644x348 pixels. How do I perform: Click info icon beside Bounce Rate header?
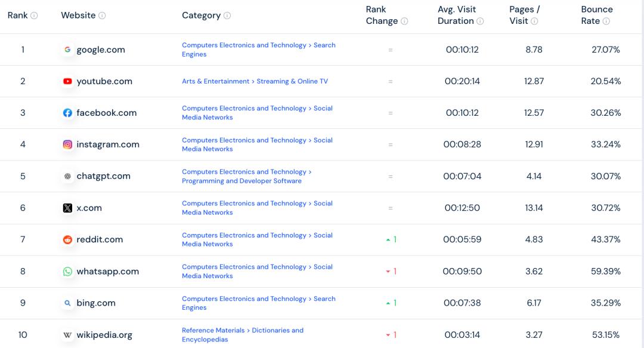click(606, 21)
